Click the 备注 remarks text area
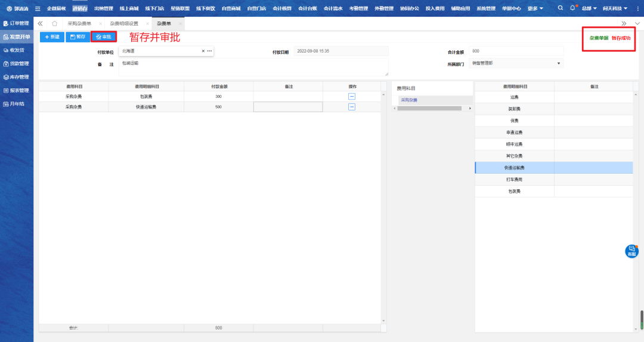 [x=253, y=67]
